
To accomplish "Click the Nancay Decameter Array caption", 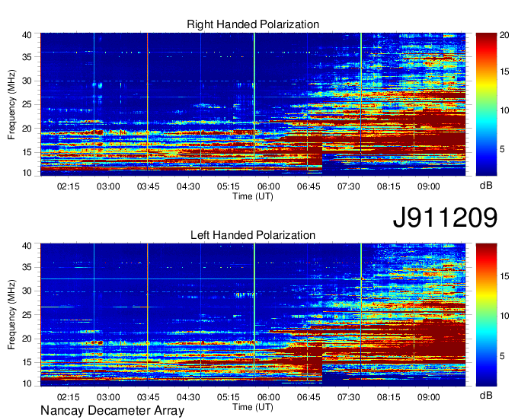I will coord(112,411).
